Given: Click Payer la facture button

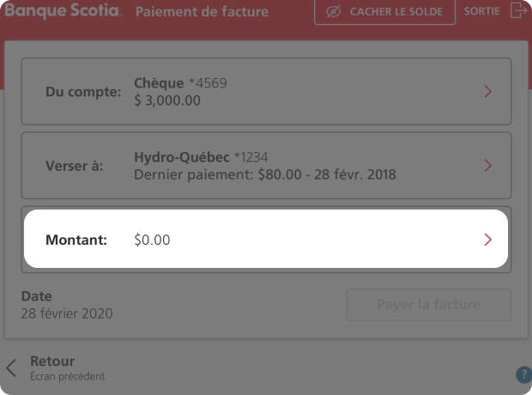Looking at the screenshot, I should 428,305.
